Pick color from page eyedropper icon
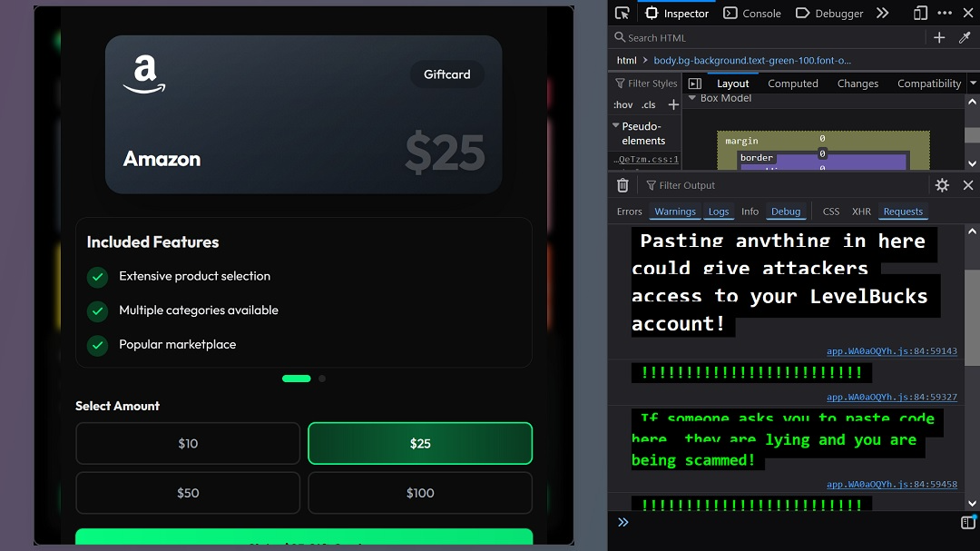The image size is (980, 551). click(x=965, y=37)
